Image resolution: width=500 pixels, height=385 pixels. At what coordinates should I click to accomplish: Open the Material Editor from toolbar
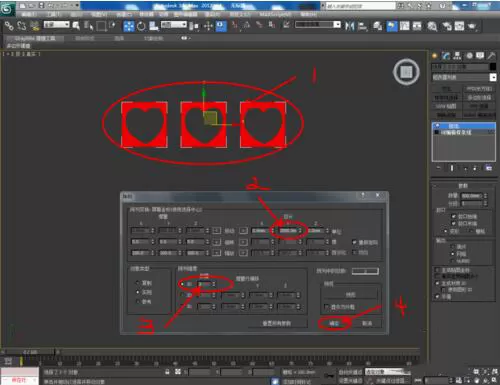click(432, 26)
